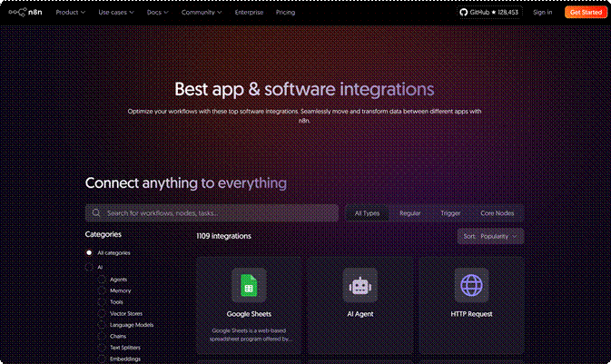The height and width of the screenshot is (364, 611).
Task: Click the search magnifier icon
Action: tap(96, 212)
